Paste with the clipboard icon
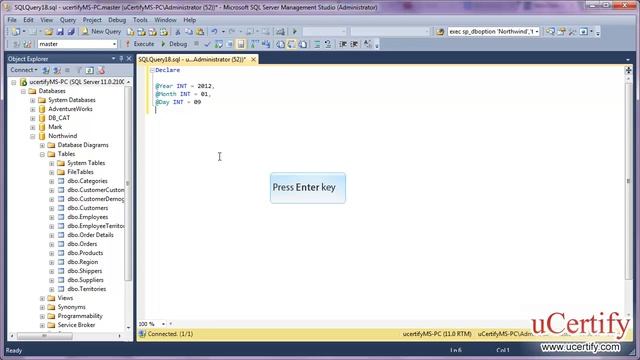This screenshot has width=640, height=360. pos(200,32)
